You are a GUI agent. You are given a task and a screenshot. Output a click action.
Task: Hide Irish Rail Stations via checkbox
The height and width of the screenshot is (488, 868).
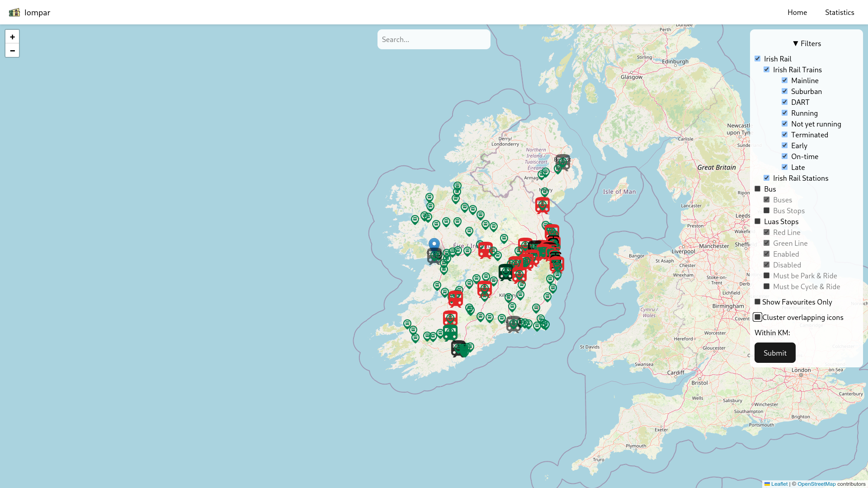[767, 178]
